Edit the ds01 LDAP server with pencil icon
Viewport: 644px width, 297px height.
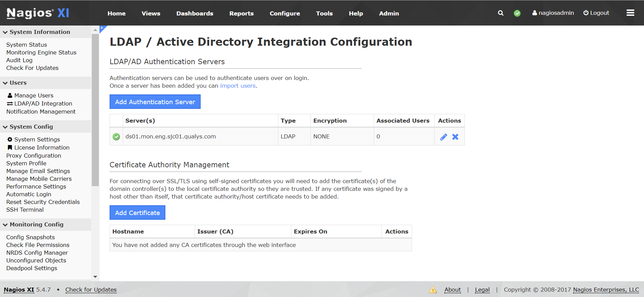(x=443, y=137)
